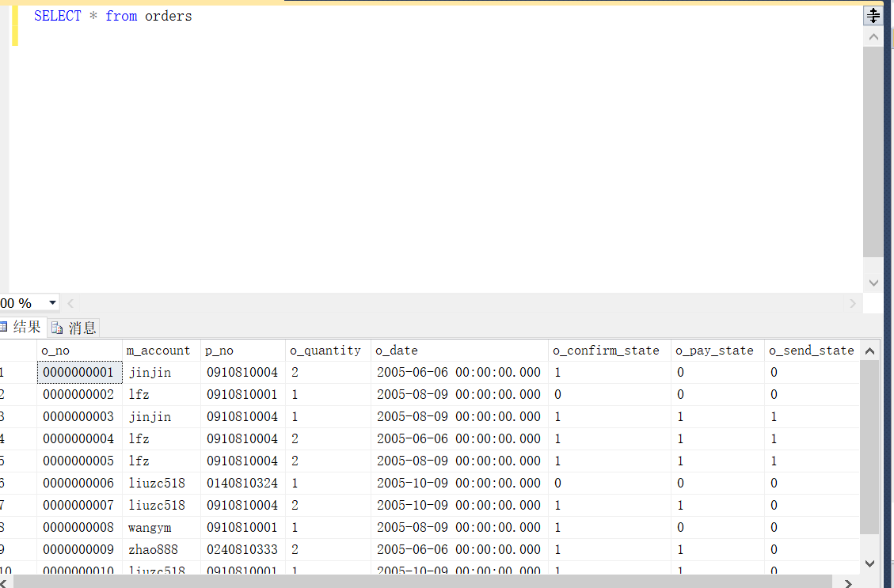Click editor vertical scrollbar down arrow
The width and height of the screenshot is (894, 588).
tap(873, 283)
